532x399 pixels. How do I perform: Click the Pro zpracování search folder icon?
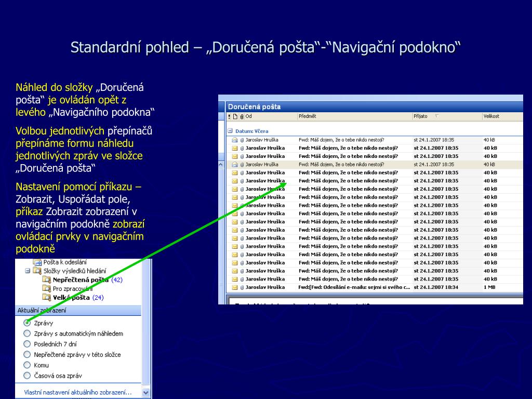click(46, 289)
